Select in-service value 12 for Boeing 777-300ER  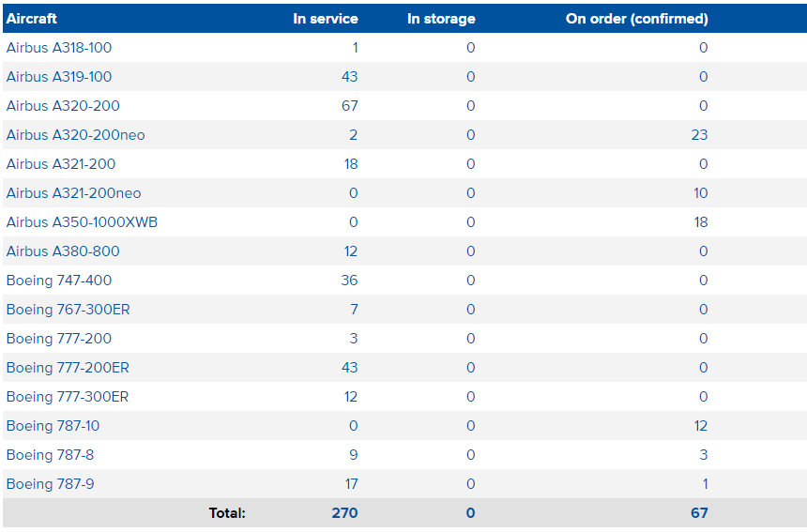point(351,397)
